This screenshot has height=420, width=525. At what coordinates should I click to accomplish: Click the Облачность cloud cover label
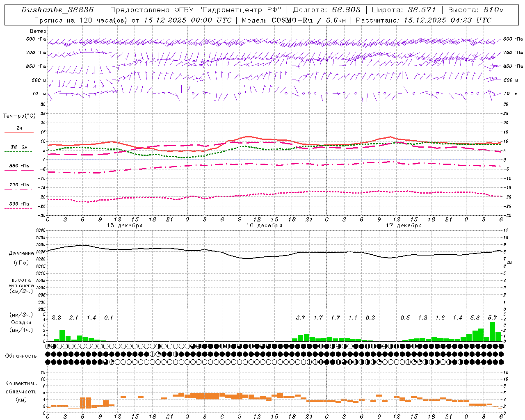(21, 356)
